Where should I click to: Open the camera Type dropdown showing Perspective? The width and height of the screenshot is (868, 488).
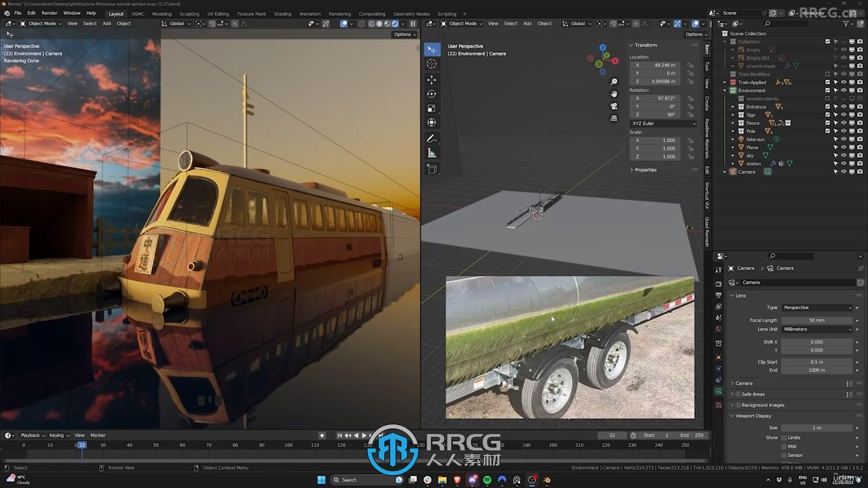[x=817, y=308]
